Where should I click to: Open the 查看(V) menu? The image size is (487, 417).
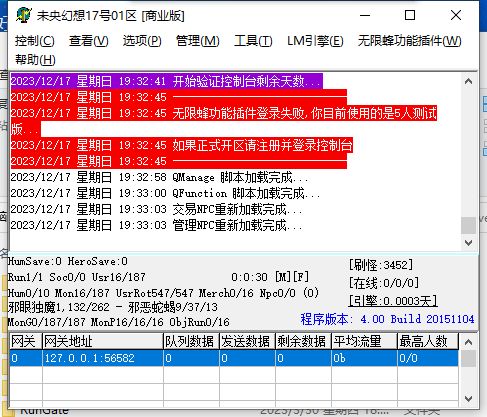click(88, 41)
